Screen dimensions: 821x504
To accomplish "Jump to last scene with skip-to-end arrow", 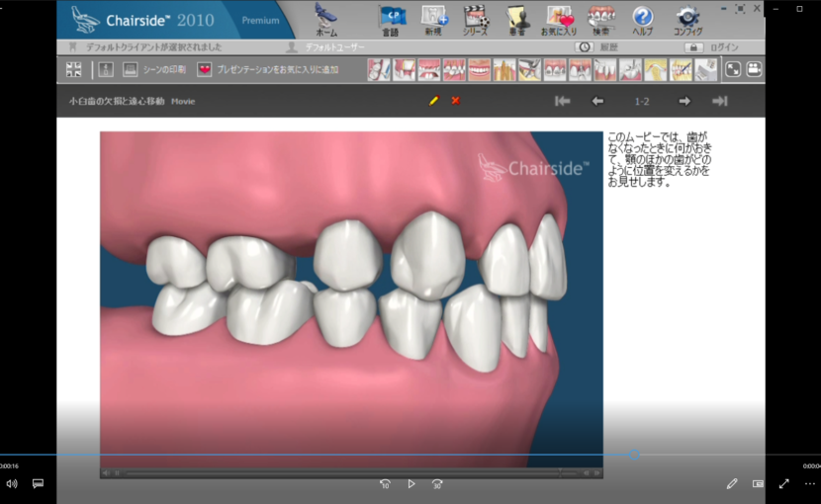I will [720, 101].
